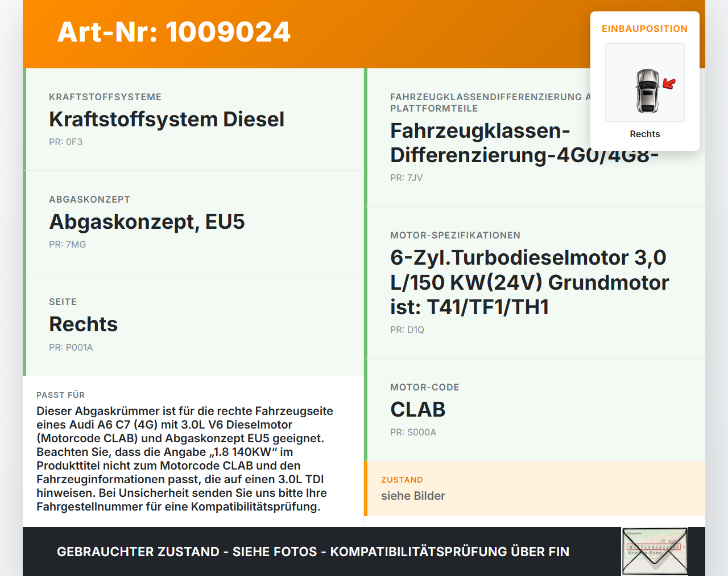Click the MOTOR-CODE label
The width and height of the screenshot is (728, 576).
pos(425,387)
